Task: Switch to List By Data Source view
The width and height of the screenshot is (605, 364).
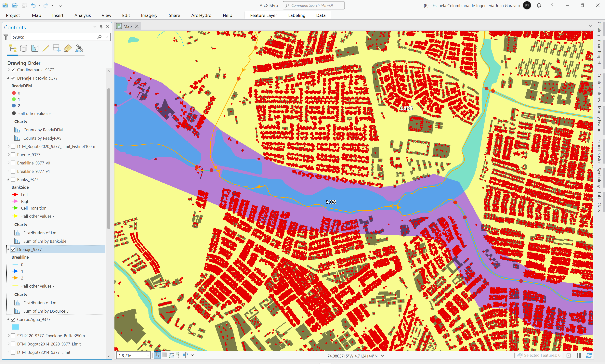Action: (24, 48)
